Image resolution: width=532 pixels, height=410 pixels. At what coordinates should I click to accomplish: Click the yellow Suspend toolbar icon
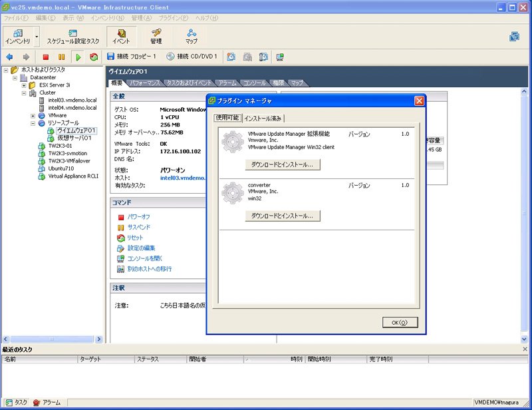coord(61,57)
